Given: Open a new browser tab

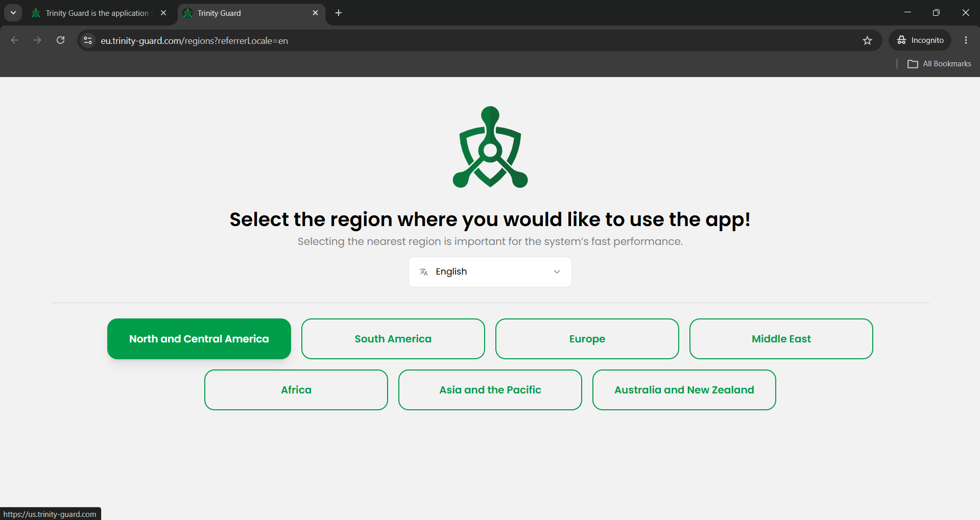Looking at the screenshot, I should click(339, 13).
